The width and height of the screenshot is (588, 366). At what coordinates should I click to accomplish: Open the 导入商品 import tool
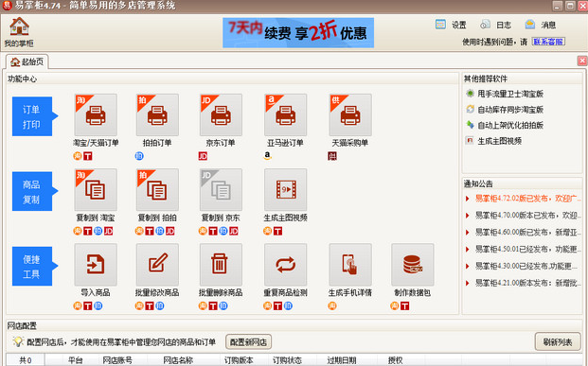[96, 265]
